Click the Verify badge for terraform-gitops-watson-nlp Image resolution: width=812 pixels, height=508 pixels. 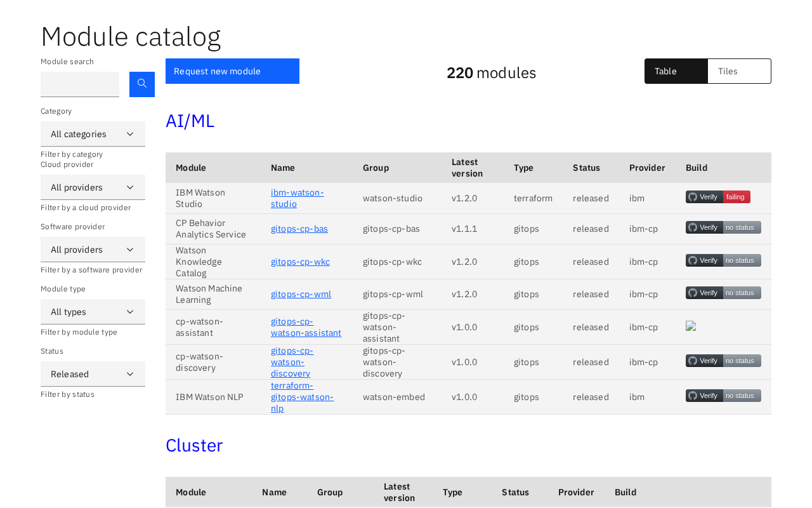(x=723, y=396)
